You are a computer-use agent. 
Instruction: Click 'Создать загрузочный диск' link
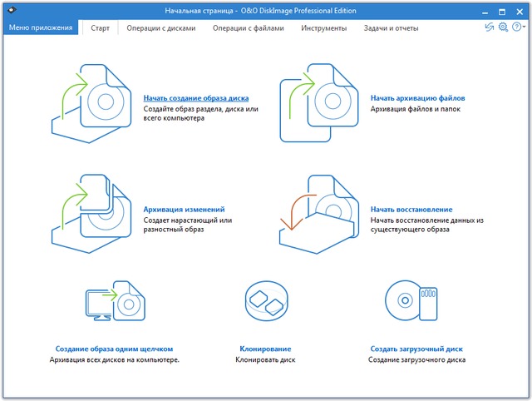pos(416,349)
